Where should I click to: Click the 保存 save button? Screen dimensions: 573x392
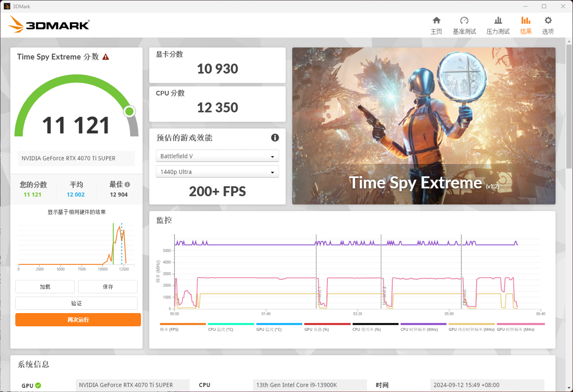(x=108, y=287)
